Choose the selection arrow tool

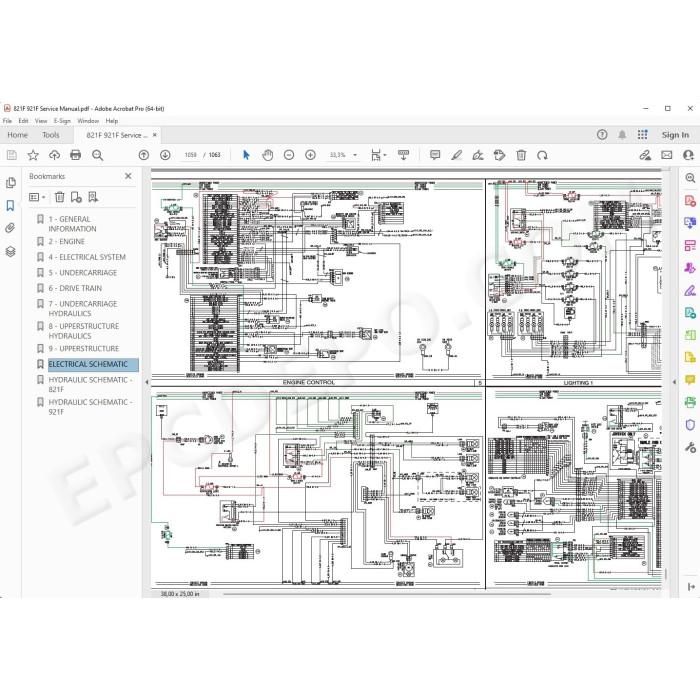[246, 155]
